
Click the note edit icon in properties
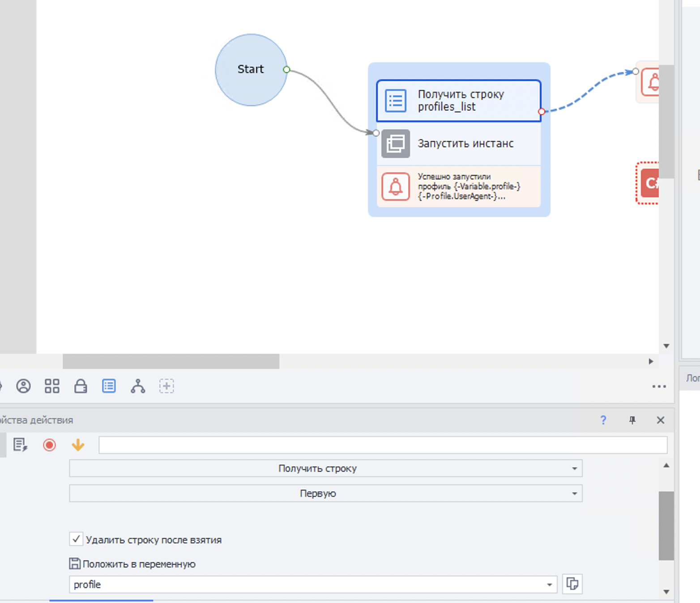click(x=20, y=445)
